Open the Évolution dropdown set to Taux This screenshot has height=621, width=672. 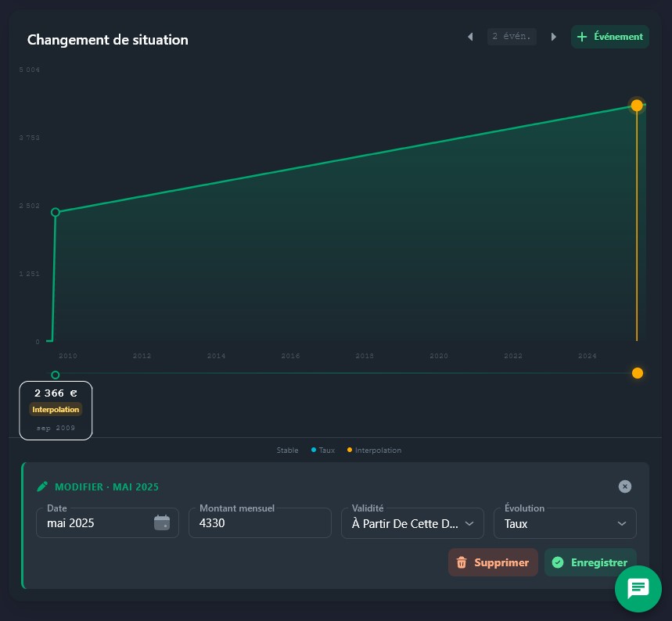pyautogui.click(x=565, y=523)
